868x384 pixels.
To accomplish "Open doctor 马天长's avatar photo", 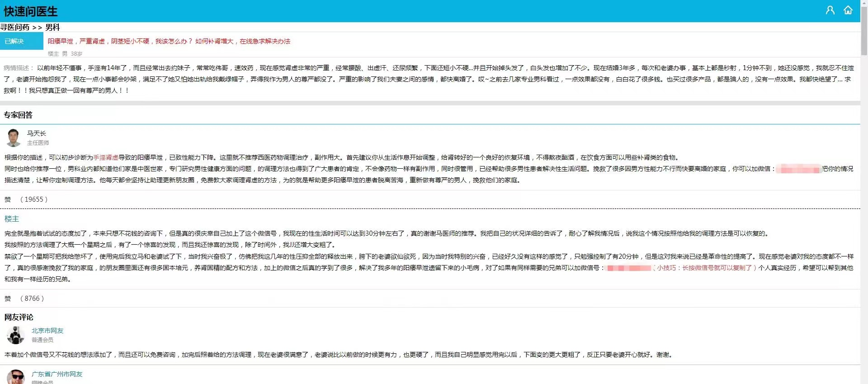I will (14, 138).
